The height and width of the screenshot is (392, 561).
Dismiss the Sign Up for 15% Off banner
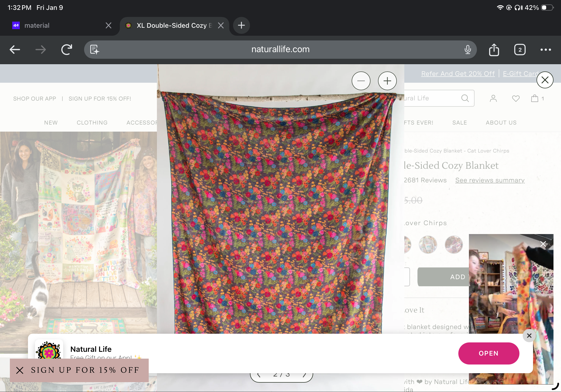(x=20, y=370)
